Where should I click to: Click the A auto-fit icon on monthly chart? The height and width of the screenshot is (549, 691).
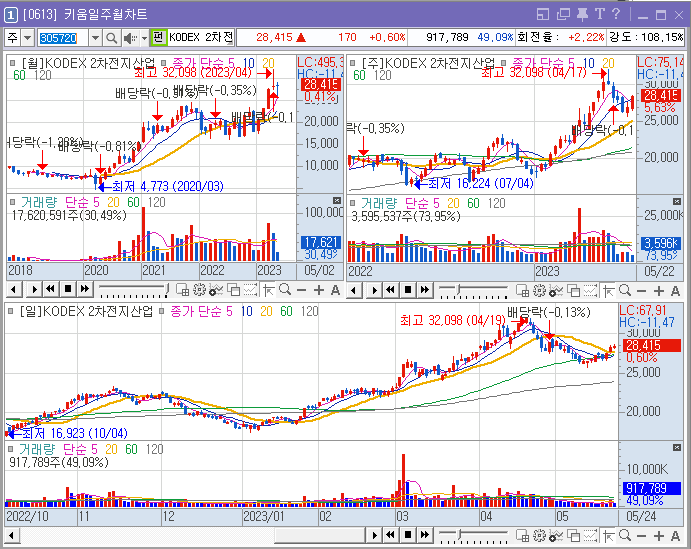335,290
